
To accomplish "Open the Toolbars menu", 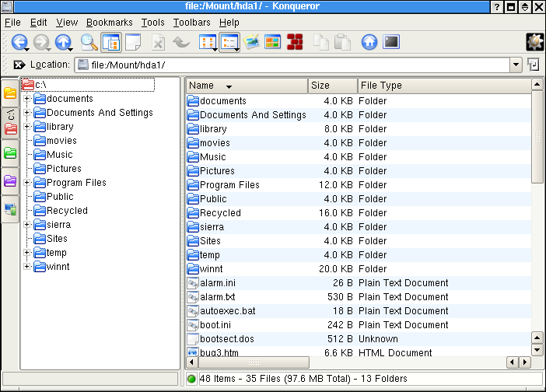I will [192, 23].
